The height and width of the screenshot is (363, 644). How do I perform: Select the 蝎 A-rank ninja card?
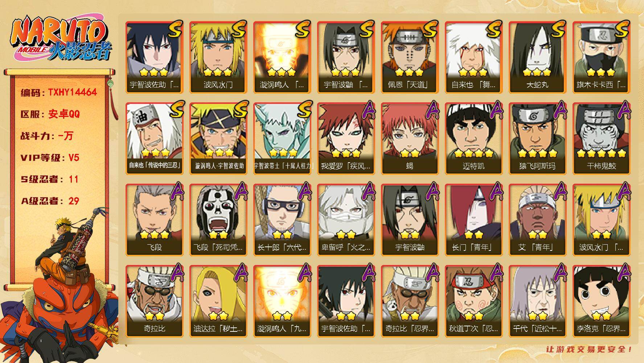(410, 138)
